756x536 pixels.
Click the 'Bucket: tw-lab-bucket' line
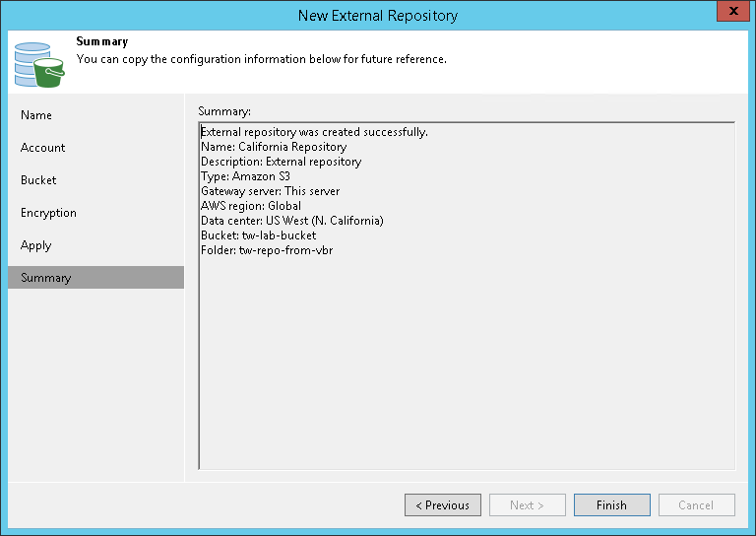click(x=259, y=235)
